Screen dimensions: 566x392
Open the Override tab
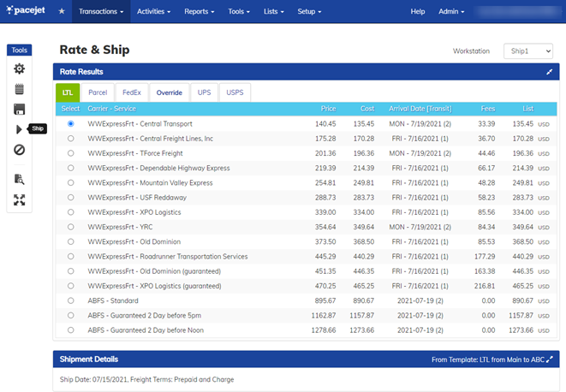[170, 92]
